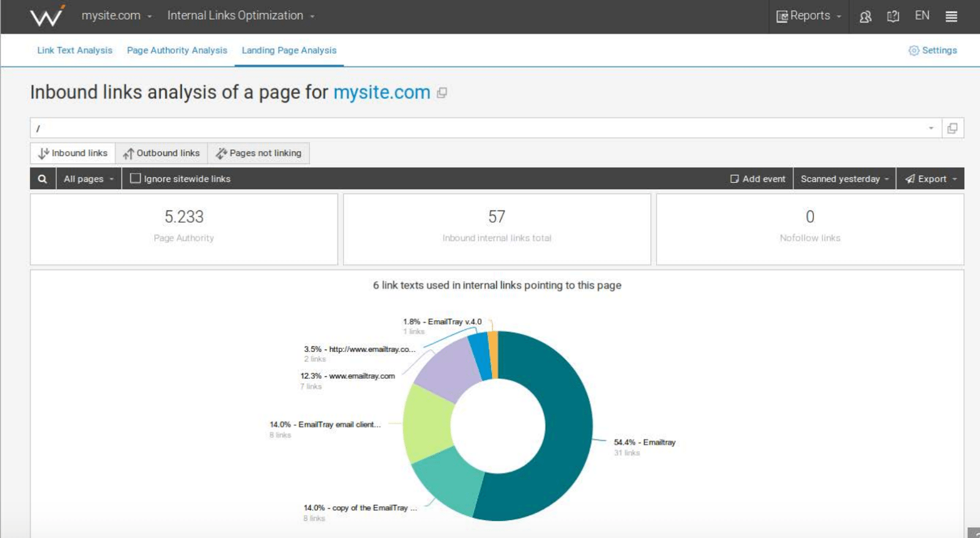Enable Ignore sitewide links checkbox

pos(135,178)
